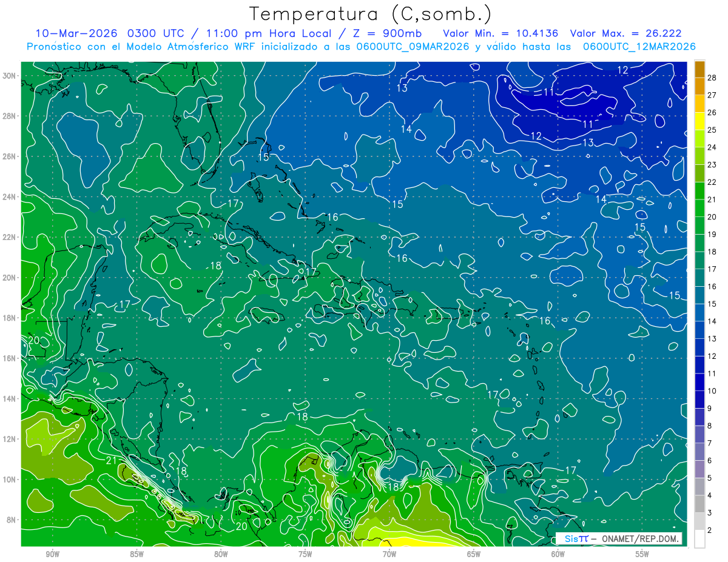Click the 22 value on the color scale
Screen dimensions: 728x562
712,182
